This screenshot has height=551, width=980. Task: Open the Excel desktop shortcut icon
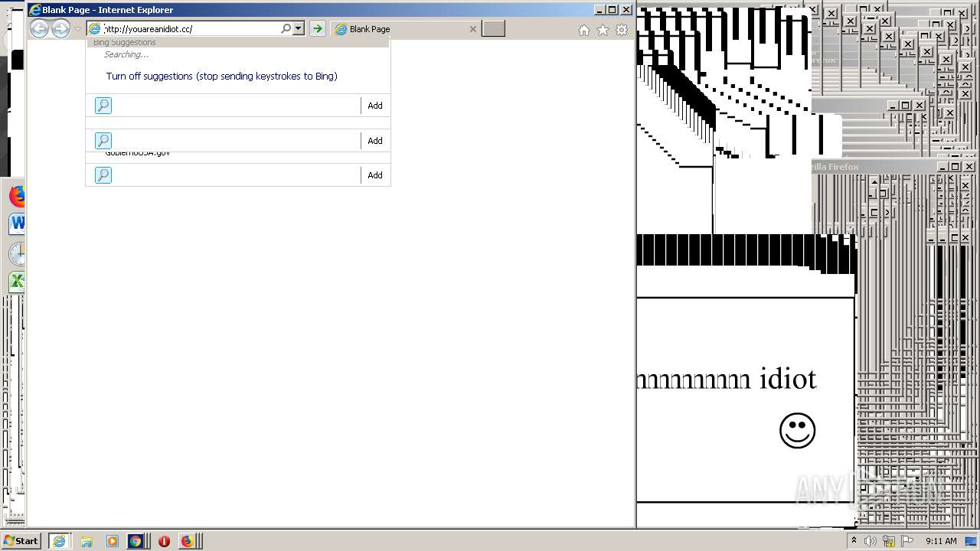pyautogui.click(x=17, y=281)
